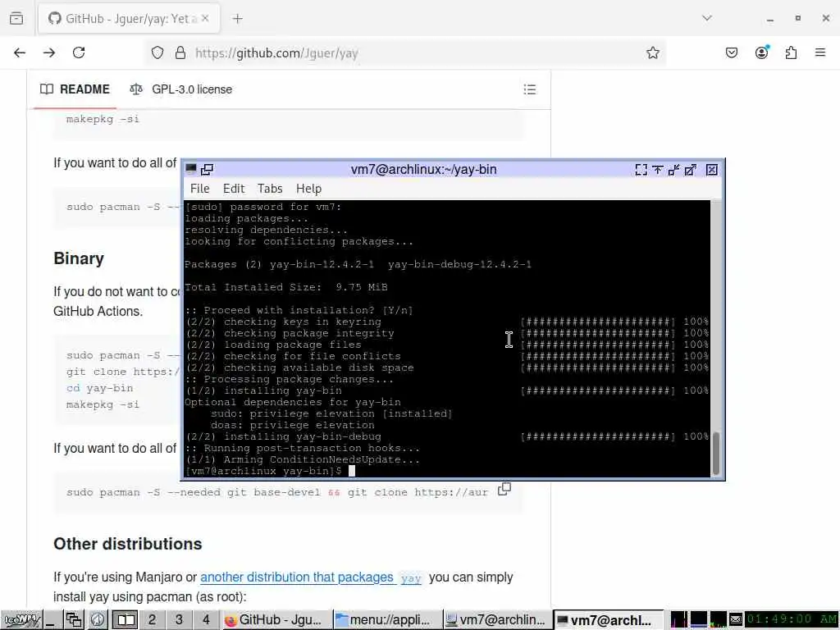Follow 'another distribution that packages yay' link
The image size is (840, 630).
tap(311, 577)
